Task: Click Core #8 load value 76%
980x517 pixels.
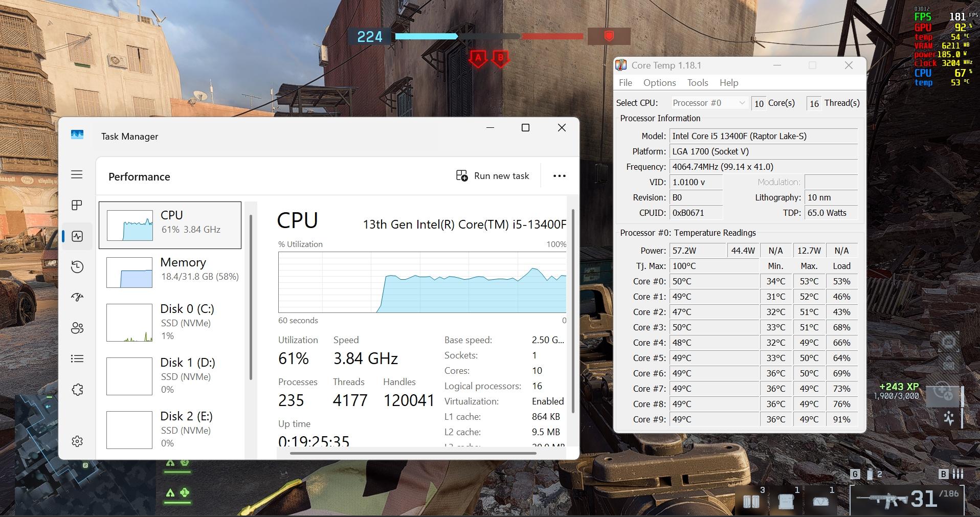Action: coord(841,404)
